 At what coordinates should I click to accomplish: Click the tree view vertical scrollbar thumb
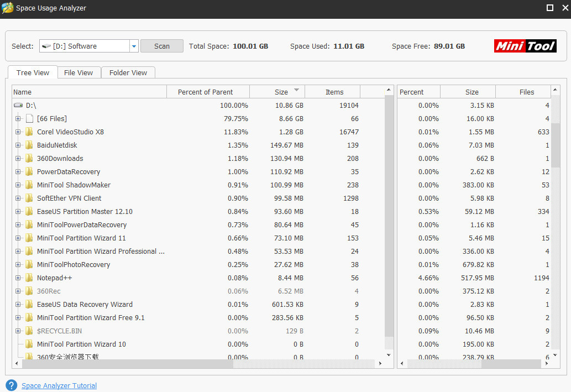tap(389, 216)
